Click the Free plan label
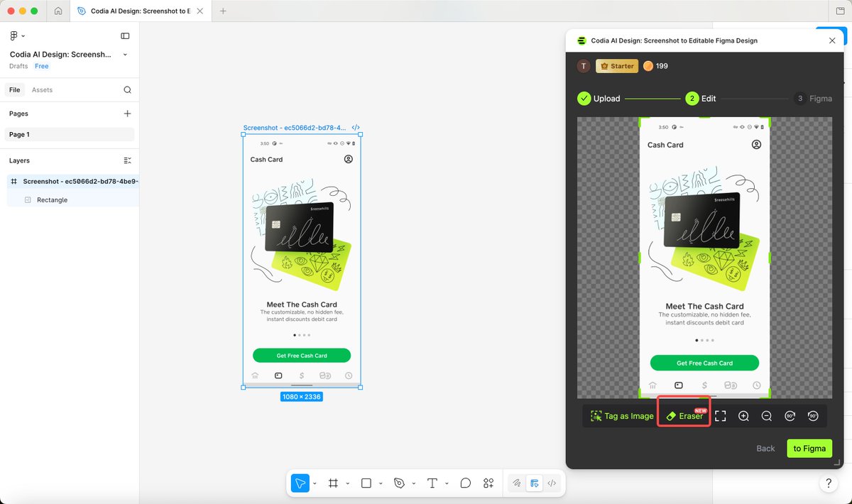Viewport: 852px width, 504px height. [42, 66]
